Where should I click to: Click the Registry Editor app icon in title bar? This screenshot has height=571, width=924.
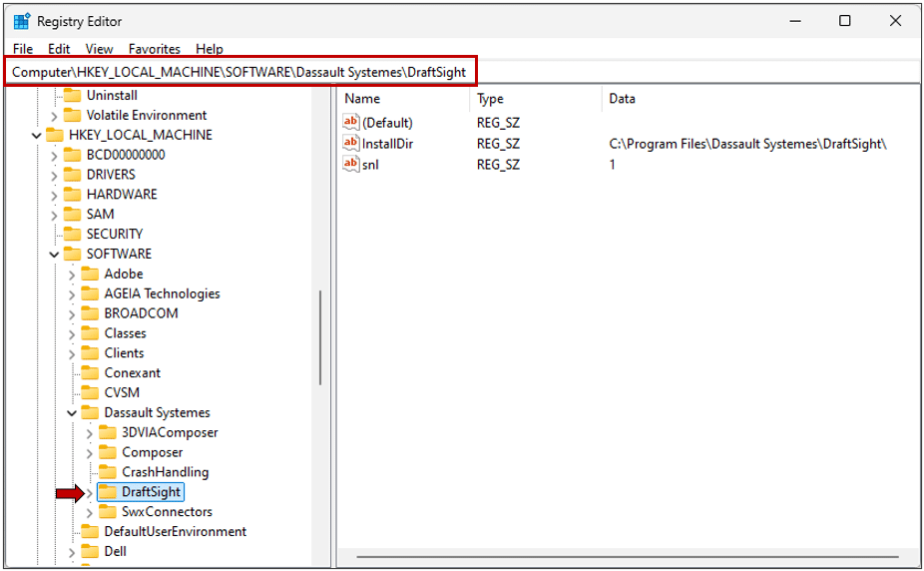coord(22,21)
